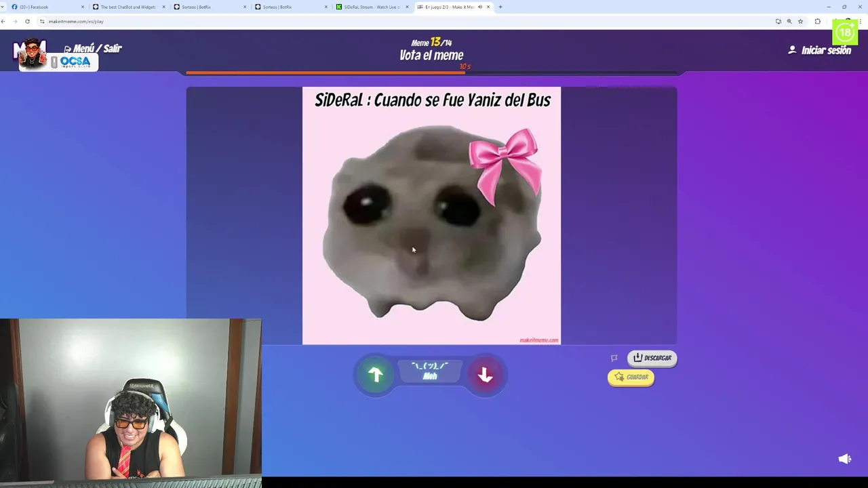Reload the makeitmeme page
This screenshot has height=488, width=868.
[27, 21]
